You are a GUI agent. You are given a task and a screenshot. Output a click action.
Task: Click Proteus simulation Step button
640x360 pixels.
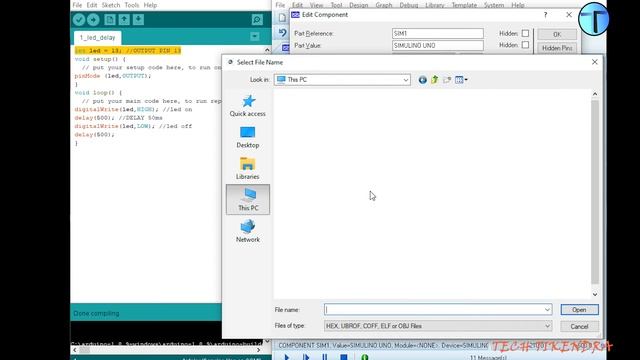(x=306, y=357)
